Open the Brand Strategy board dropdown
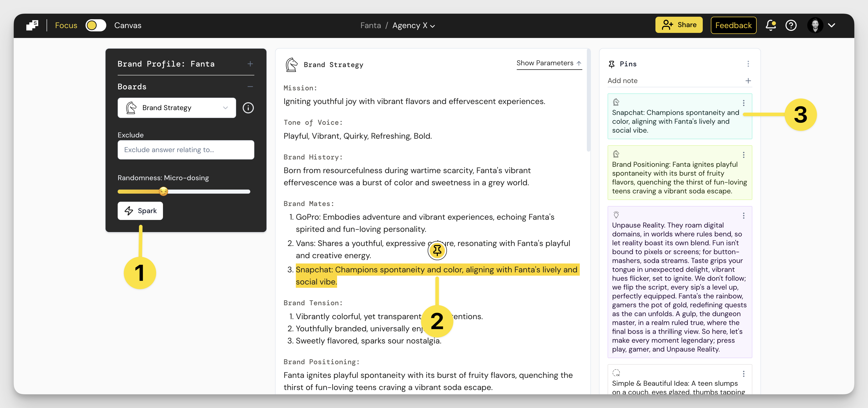This screenshot has height=408, width=868. 177,108
